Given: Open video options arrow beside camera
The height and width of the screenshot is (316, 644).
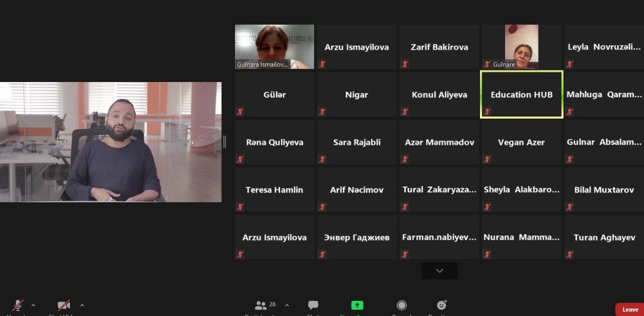Looking at the screenshot, I should pos(82,305).
